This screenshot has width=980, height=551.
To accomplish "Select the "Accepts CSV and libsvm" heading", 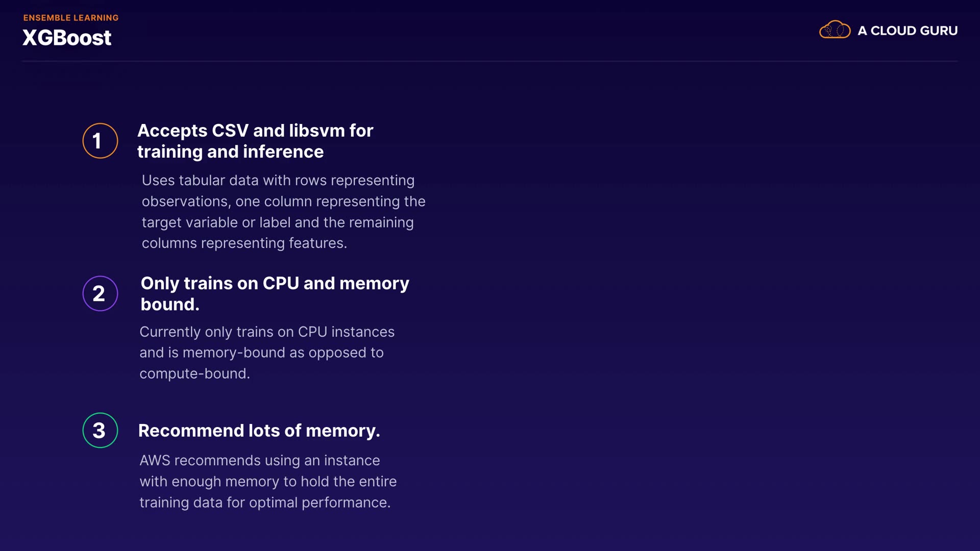I will (x=255, y=141).
